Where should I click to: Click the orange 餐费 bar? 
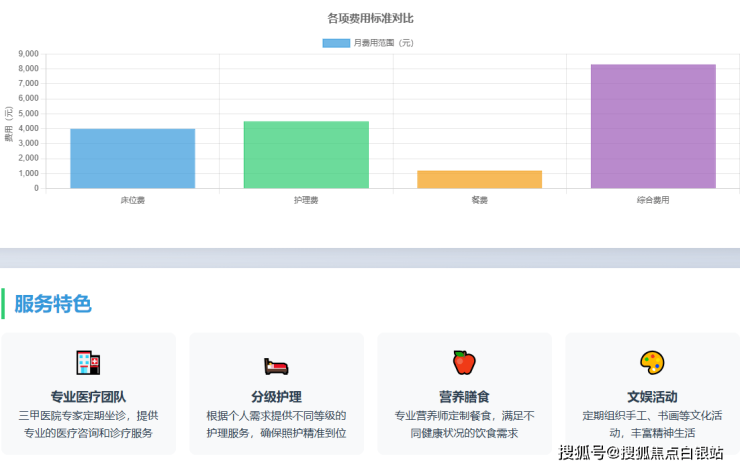coord(479,179)
